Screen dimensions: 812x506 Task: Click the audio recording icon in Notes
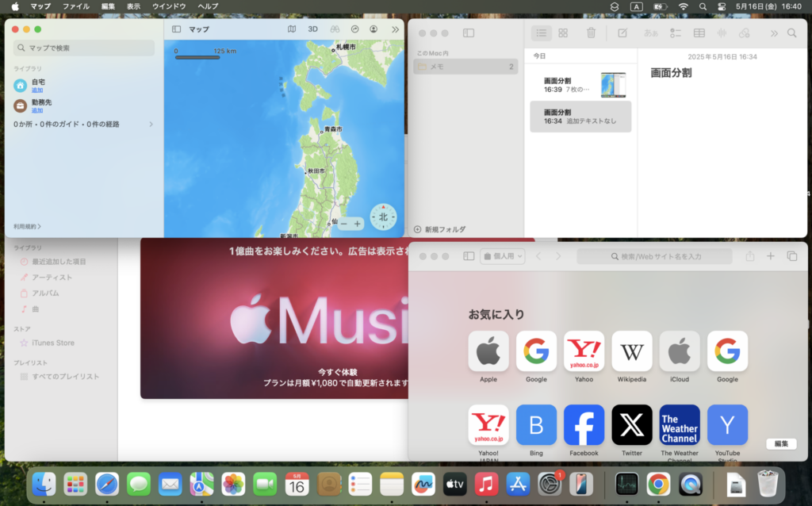(722, 33)
